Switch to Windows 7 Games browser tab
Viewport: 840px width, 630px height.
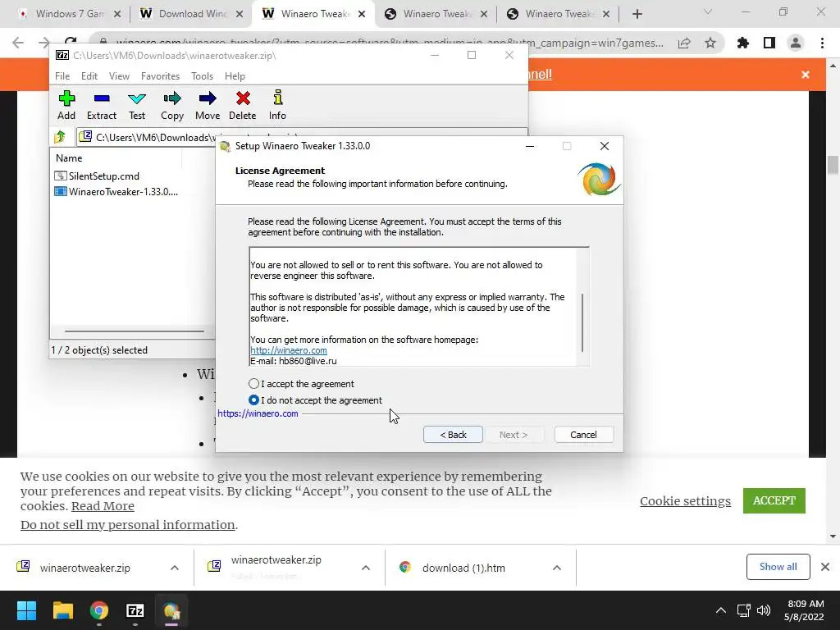[x=70, y=14]
